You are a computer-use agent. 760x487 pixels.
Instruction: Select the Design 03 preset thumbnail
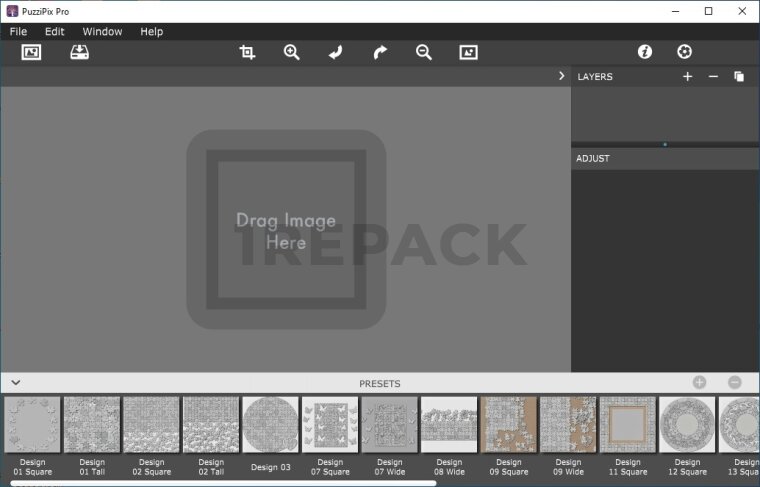(270, 425)
